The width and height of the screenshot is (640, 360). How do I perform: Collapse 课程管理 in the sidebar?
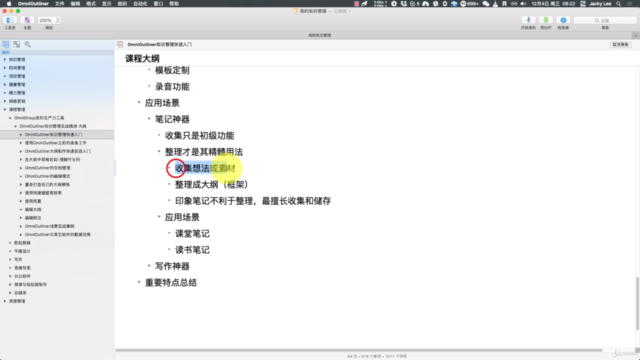(x=5, y=109)
